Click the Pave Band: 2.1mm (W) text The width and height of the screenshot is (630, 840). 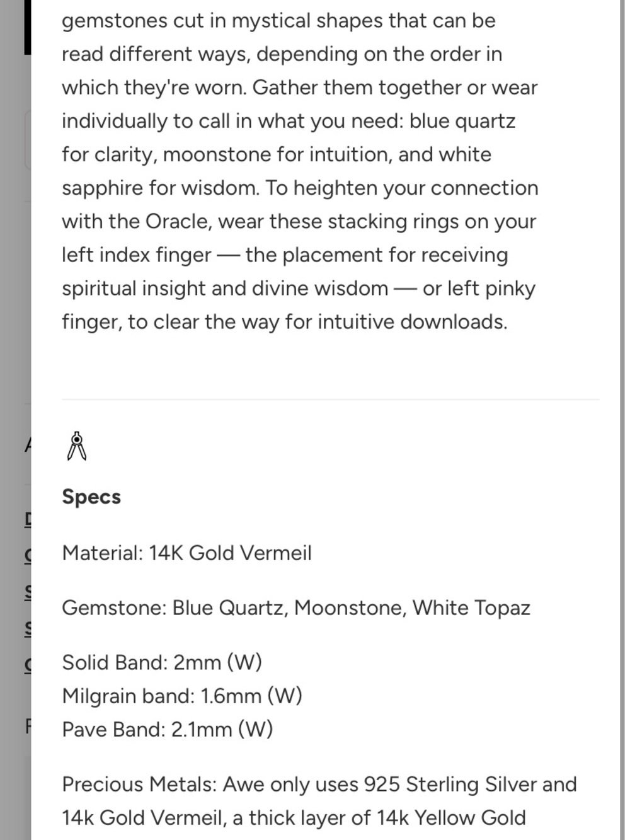point(168,730)
